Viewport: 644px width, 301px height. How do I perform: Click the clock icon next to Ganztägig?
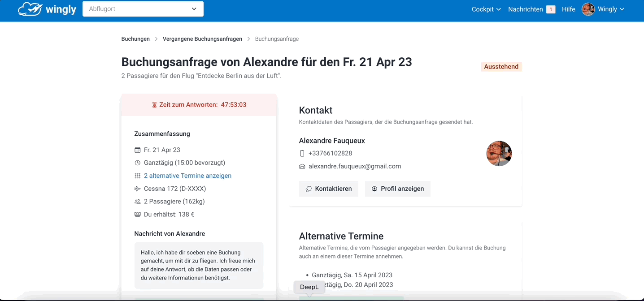pos(138,163)
